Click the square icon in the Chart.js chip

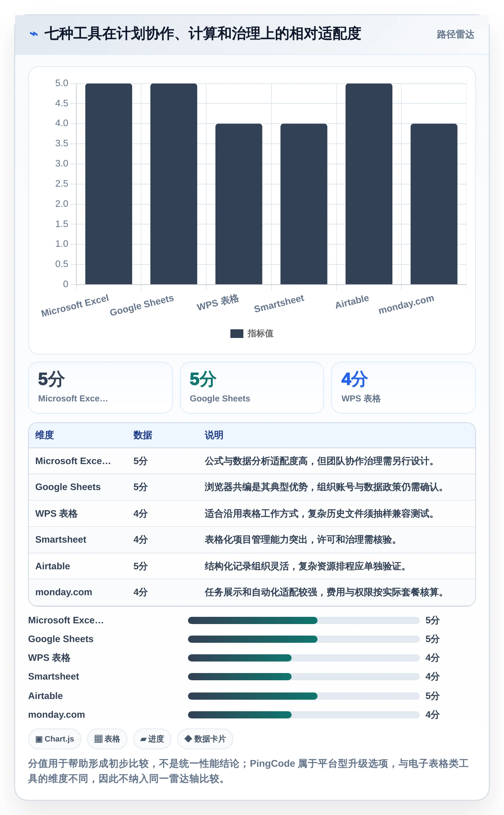pos(39,739)
